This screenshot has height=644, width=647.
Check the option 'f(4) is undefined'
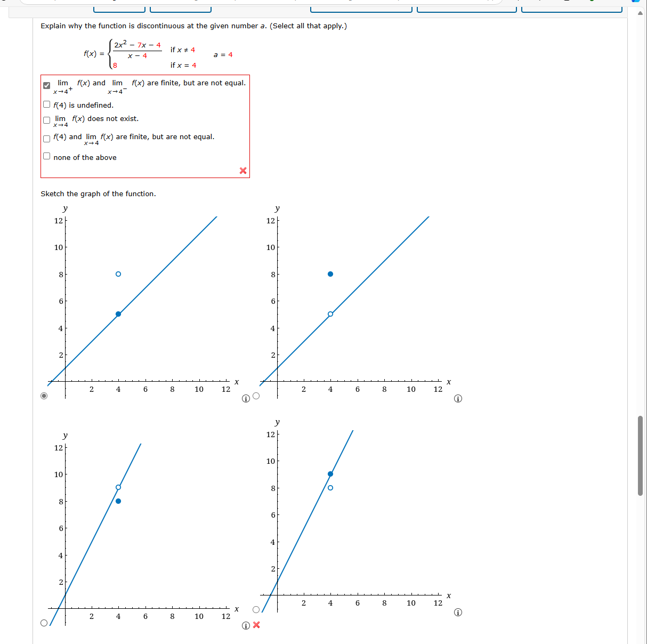[46, 104]
